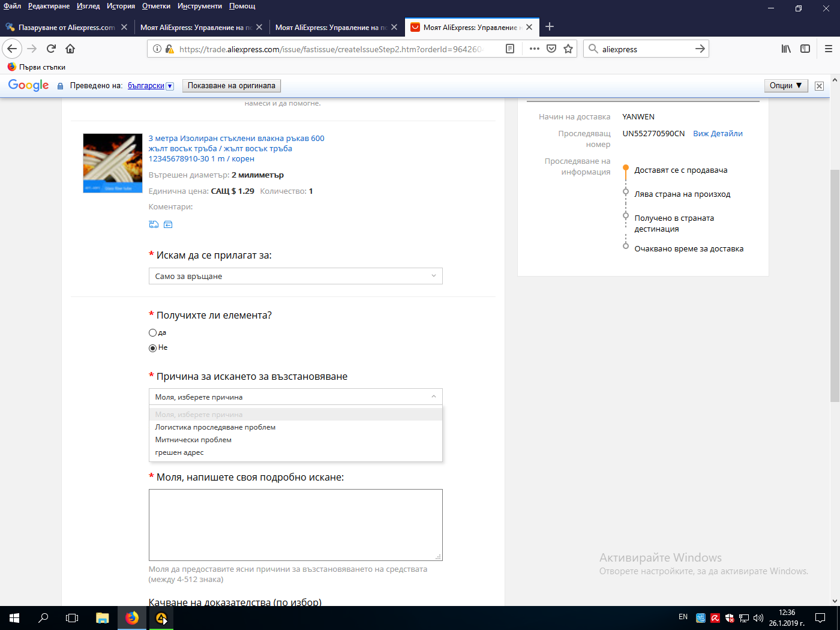Switch to 'Пазаруване от Aliexpress.com' tab
The width and height of the screenshot is (840, 630).
(x=66, y=28)
